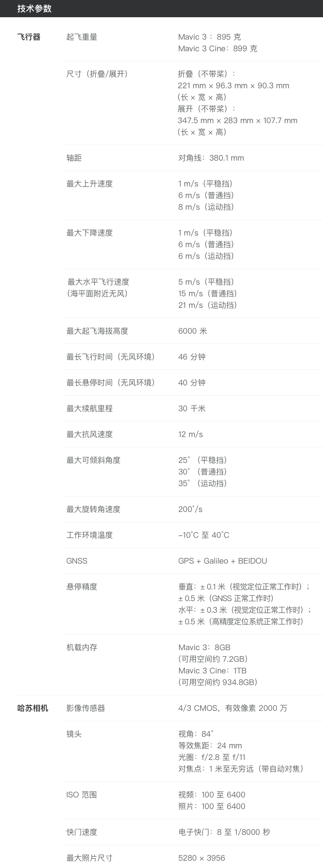
Task: Select the 哈苏相机 section heading
Action: coord(33,708)
